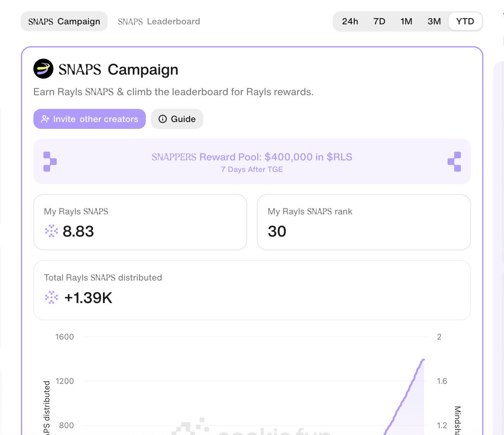The height and width of the screenshot is (435, 504).
Task: Click the left decorative icon in the reward banner
Action: (50, 162)
